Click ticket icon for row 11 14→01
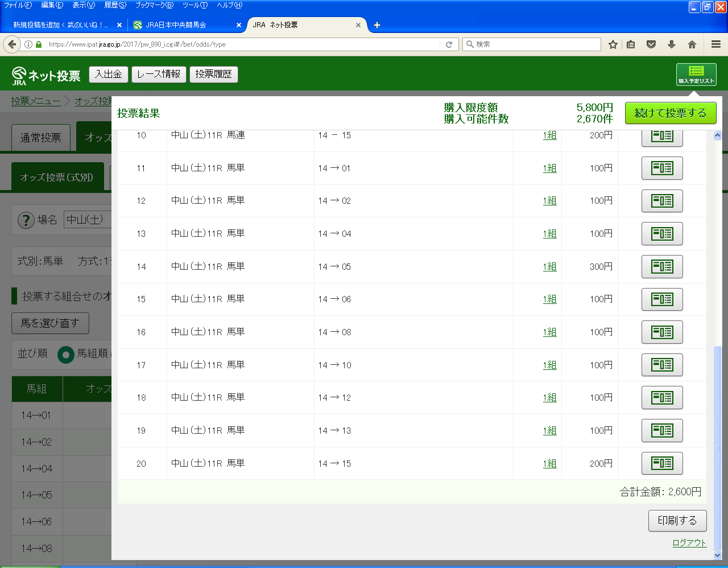 coord(662,168)
